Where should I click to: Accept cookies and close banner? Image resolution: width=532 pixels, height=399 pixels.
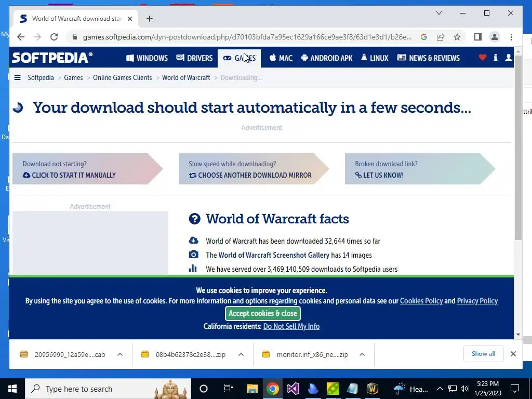click(x=262, y=313)
